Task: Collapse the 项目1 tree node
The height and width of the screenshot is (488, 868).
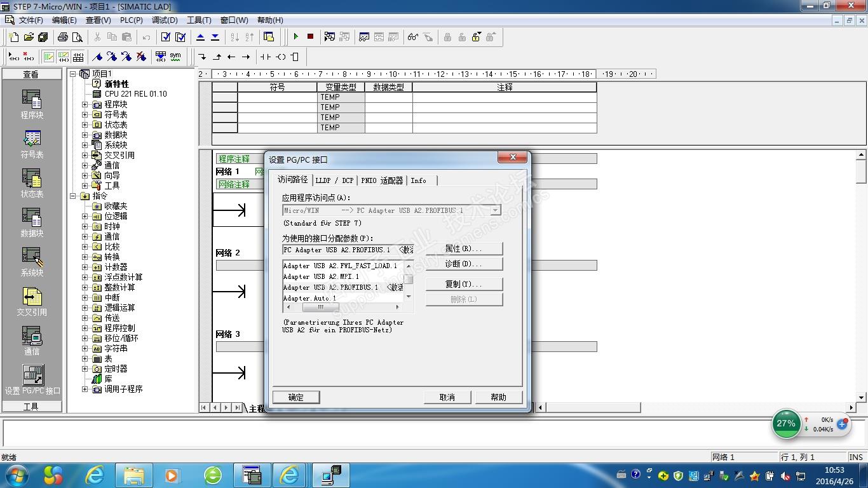Action: click(x=73, y=74)
